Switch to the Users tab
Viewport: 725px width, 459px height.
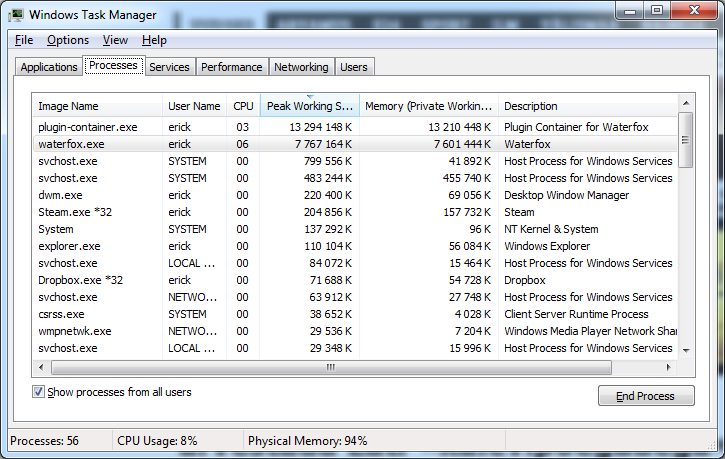pyautogui.click(x=354, y=67)
